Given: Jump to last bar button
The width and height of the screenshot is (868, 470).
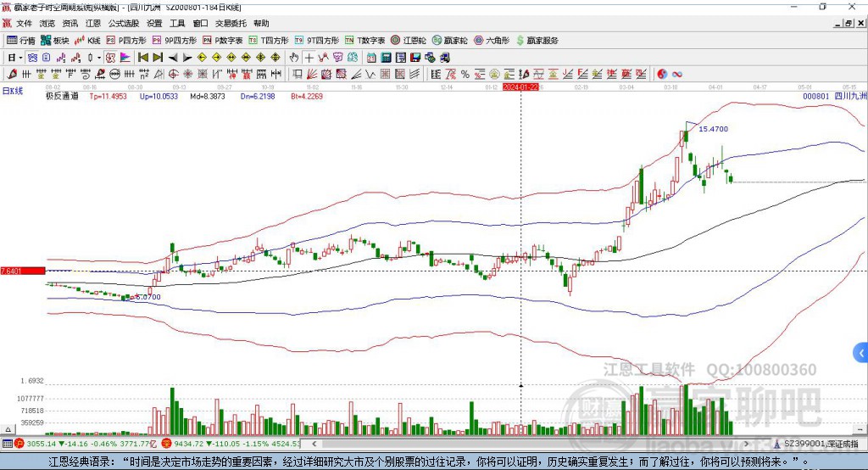Looking at the screenshot, I should point(158,58).
